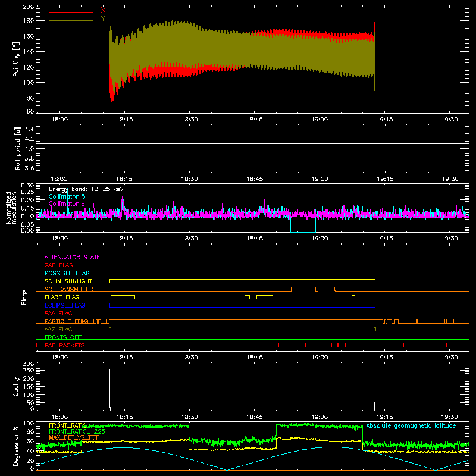Click '18:00' tick under Quality plot
The image size is (476, 476).
pyautogui.click(x=59, y=417)
